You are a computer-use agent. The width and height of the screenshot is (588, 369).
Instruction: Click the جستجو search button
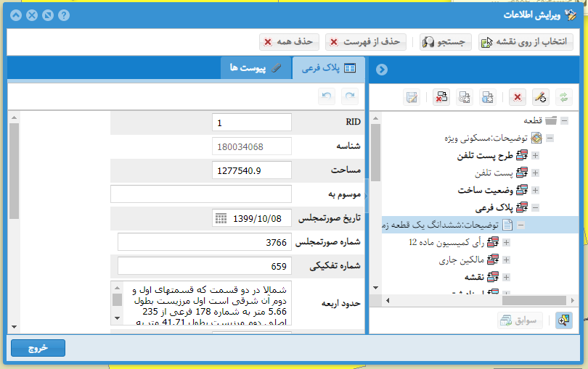(445, 42)
